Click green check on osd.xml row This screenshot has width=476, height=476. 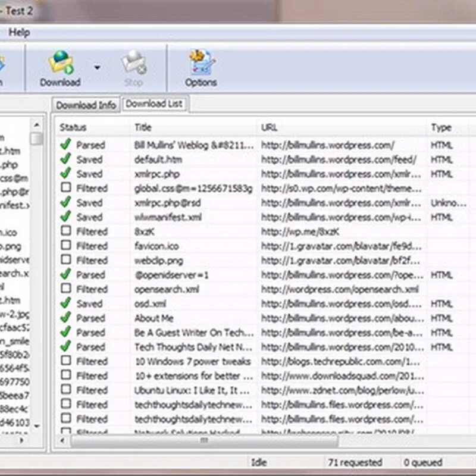[x=65, y=303]
